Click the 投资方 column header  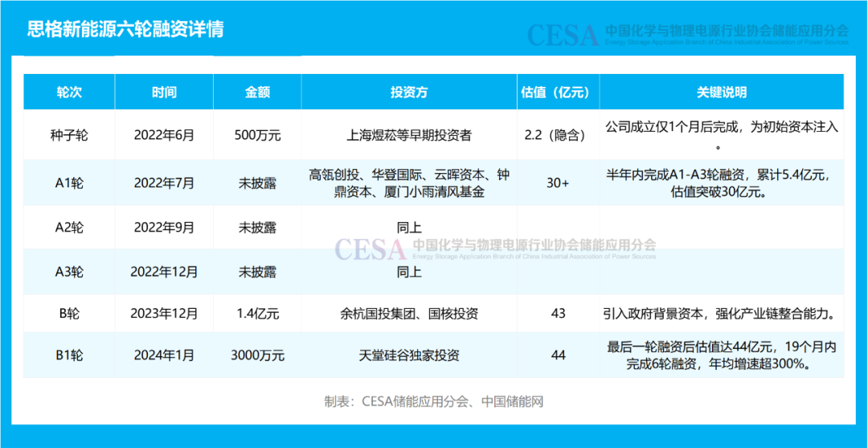(x=409, y=92)
